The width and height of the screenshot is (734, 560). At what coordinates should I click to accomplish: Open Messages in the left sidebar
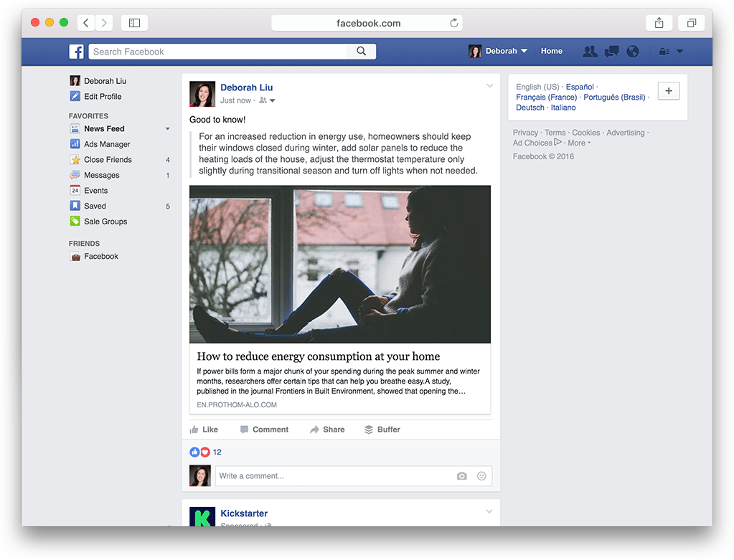[x=101, y=175]
